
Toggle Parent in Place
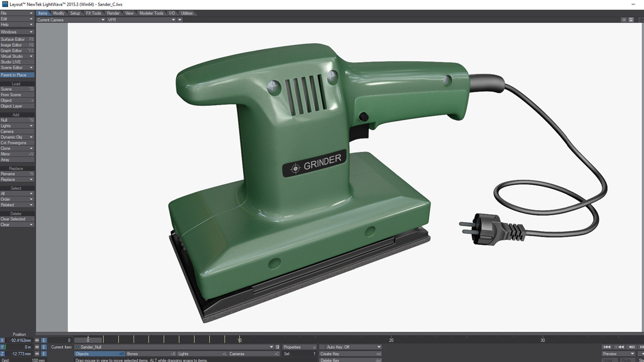click(x=17, y=75)
